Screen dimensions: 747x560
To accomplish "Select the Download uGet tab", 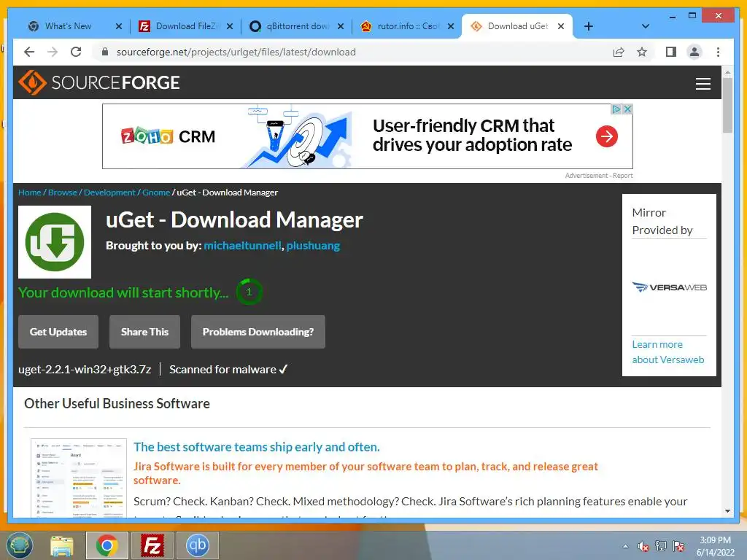I will click(518, 26).
